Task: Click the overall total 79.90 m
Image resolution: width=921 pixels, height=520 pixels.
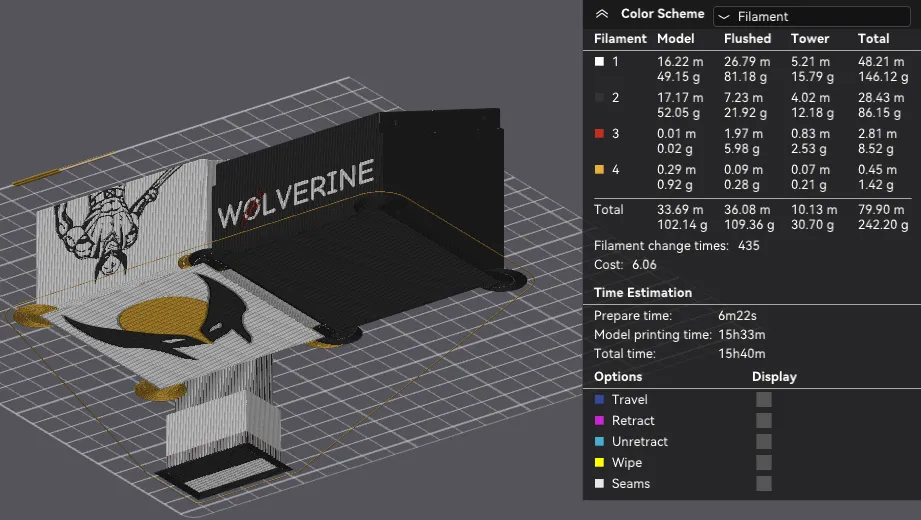Action: point(880,209)
